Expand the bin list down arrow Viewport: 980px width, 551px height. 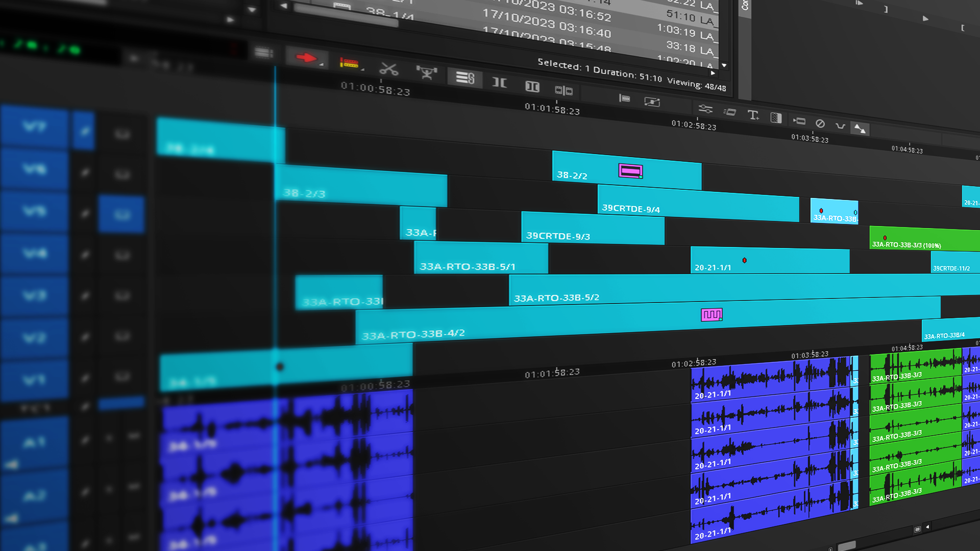click(x=724, y=65)
